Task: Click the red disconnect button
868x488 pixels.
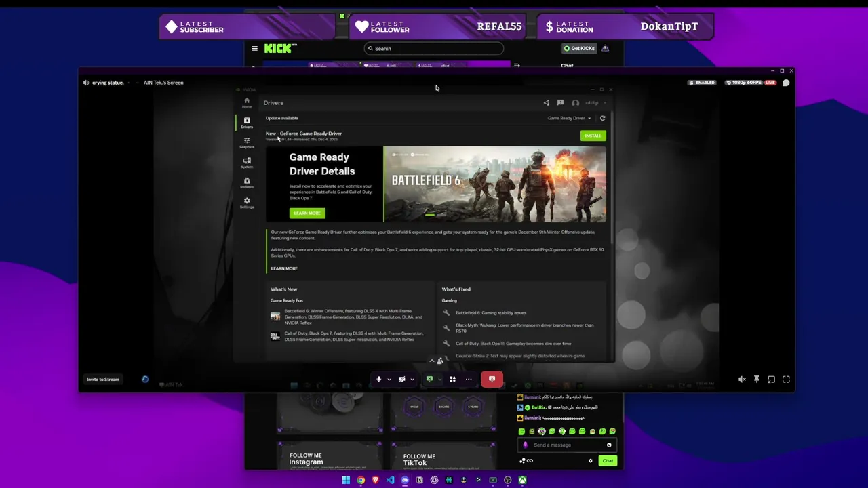Action: 492,380
